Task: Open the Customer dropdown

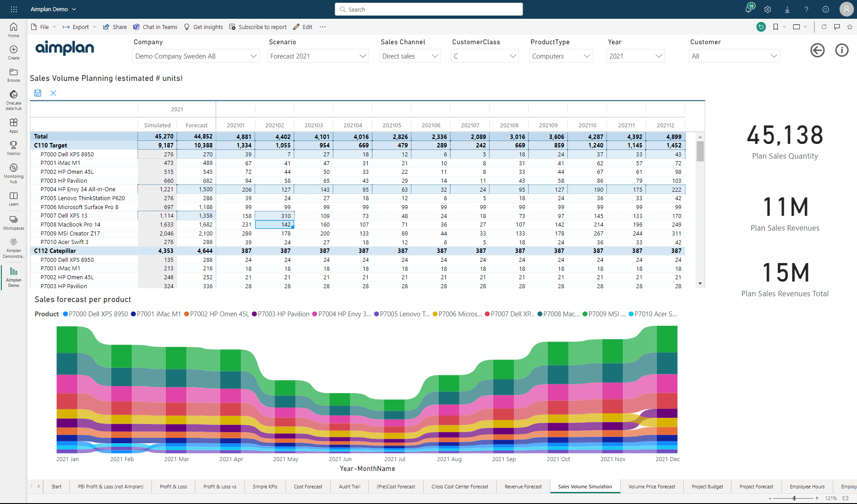Action: click(735, 56)
